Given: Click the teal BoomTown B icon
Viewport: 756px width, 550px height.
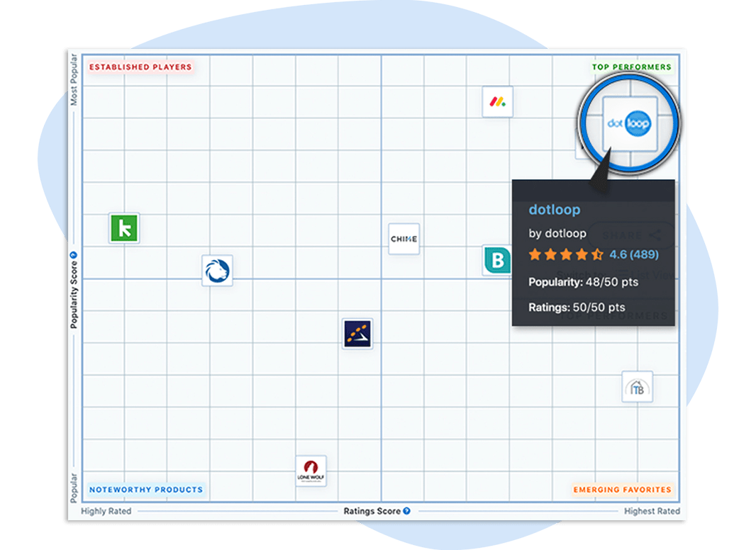Looking at the screenshot, I should (x=499, y=260).
